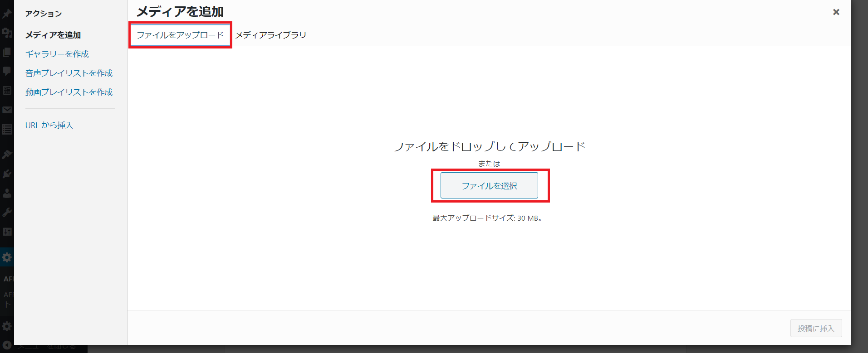Click the 最大アップロードサイズ: 30 MB text
Viewport: 868px width, 353px height.
487,218
